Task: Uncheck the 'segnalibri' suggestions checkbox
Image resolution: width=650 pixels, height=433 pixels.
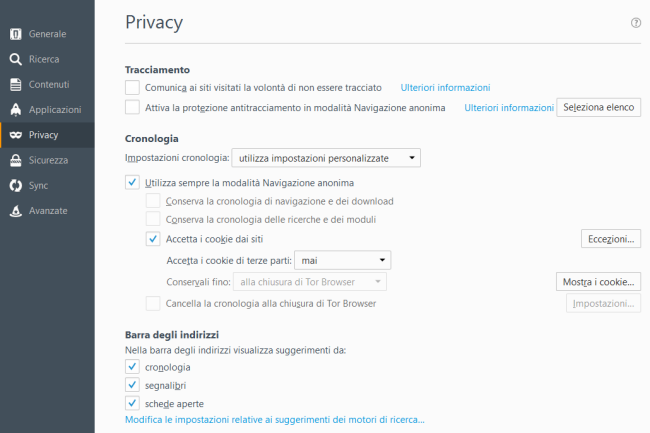Action: click(x=132, y=385)
